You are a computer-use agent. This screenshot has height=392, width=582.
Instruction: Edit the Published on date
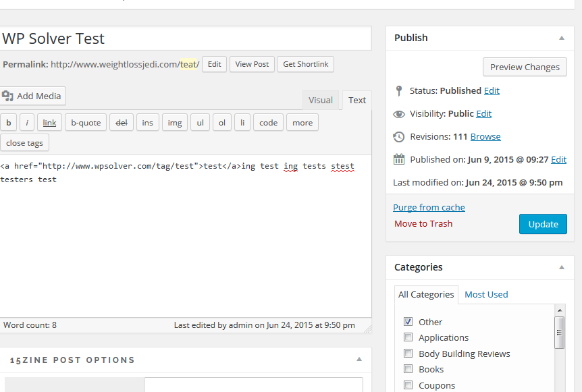[558, 160]
